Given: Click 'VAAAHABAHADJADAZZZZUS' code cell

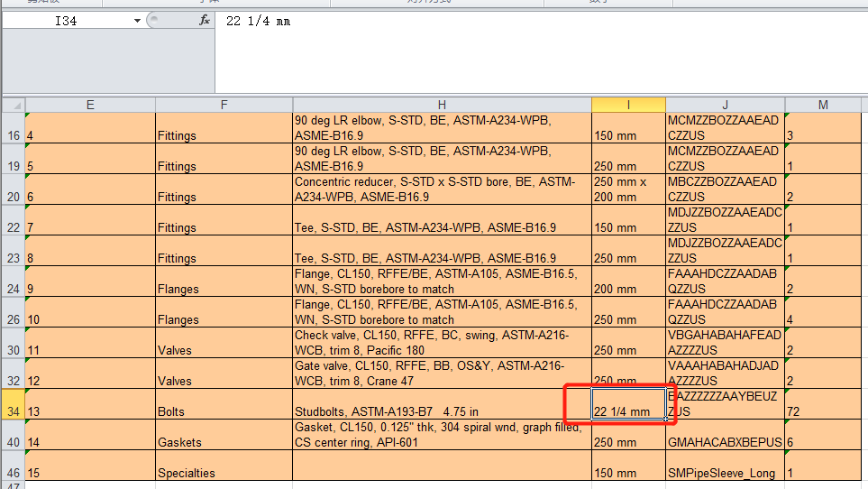Looking at the screenshot, I should (x=726, y=374).
